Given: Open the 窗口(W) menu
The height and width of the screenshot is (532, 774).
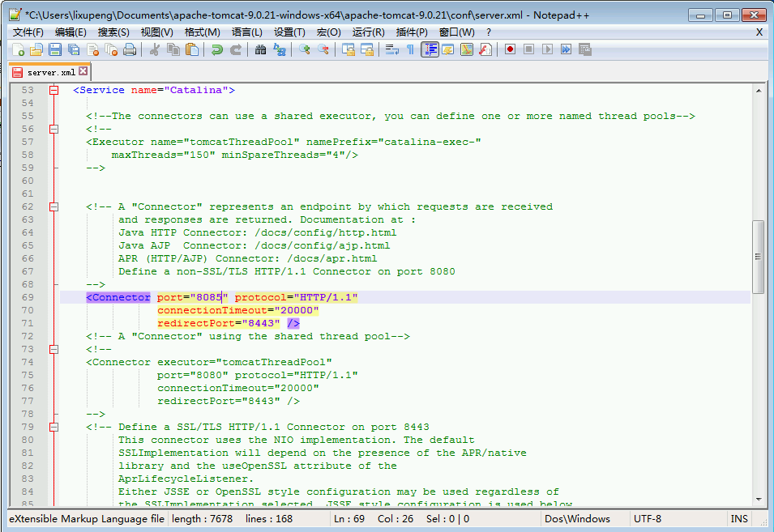Looking at the screenshot, I should pyautogui.click(x=456, y=32).
